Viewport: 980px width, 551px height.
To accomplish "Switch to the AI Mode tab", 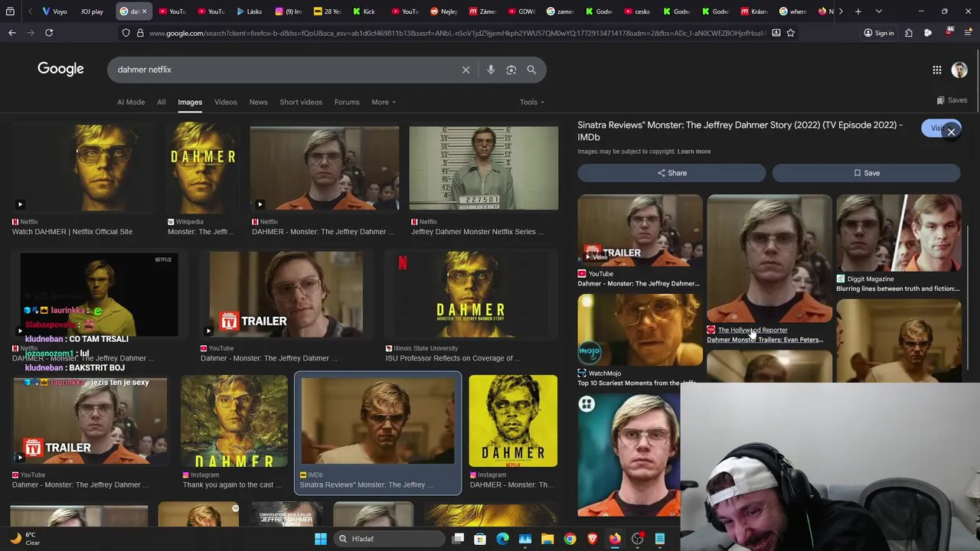I will click(131, 102).
